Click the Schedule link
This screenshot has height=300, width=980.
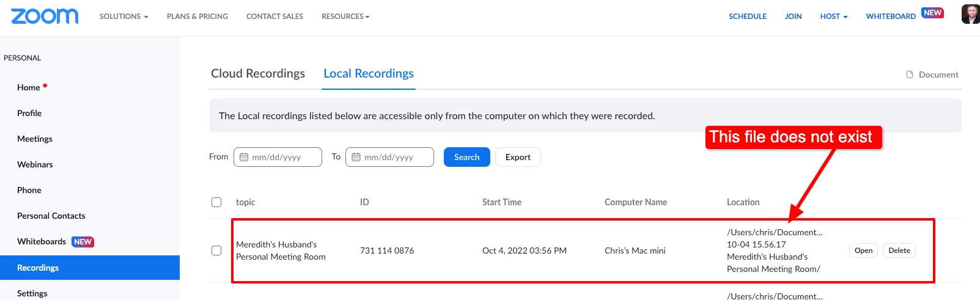pos(748,16)
